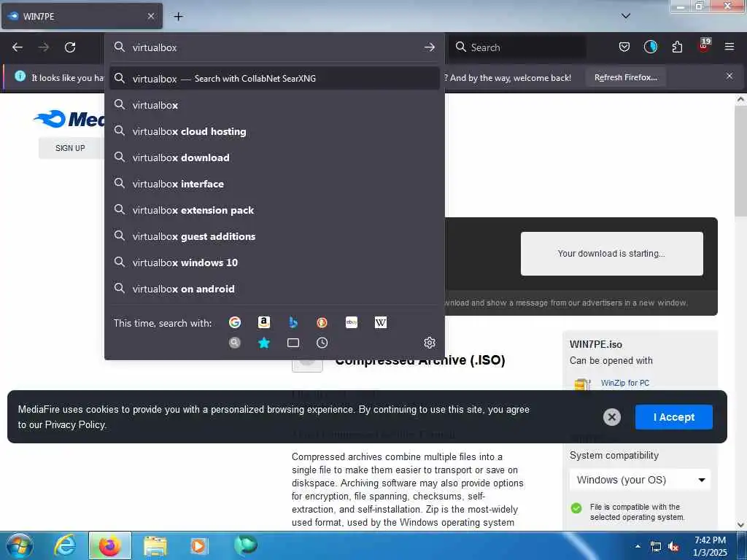Choose 'virtualbox on android' suggestion
The image size is (747, 560).
coord(274,289)
